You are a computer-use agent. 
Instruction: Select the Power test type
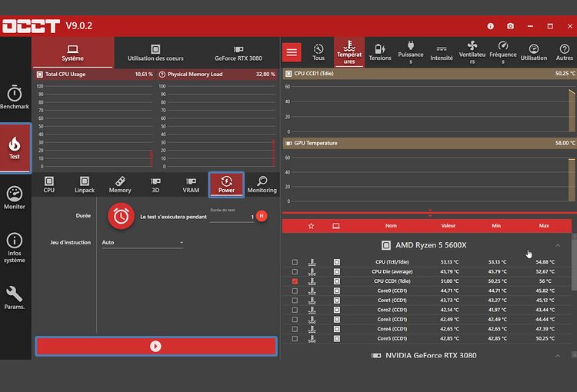(x=226, y=184)
